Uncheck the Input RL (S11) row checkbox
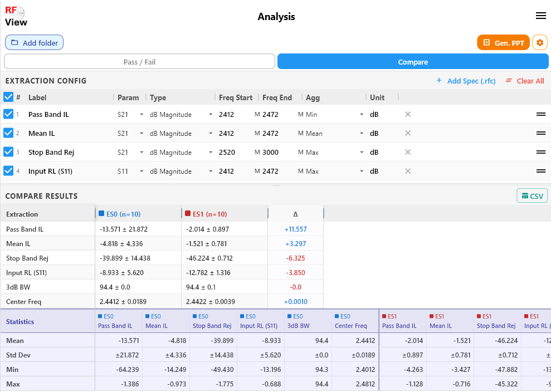Image resolution: width=551 pixels, height=392 pixels. click(x=8, y=171)
